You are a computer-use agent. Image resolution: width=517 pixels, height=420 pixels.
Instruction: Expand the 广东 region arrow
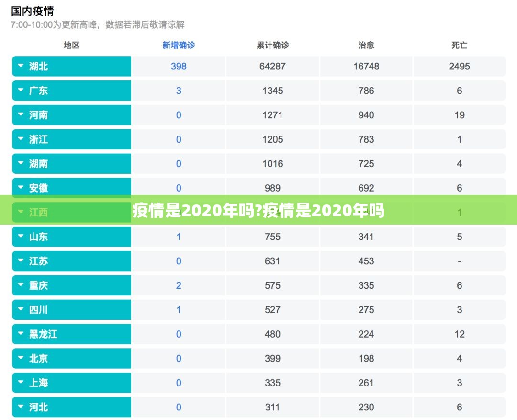21,91
